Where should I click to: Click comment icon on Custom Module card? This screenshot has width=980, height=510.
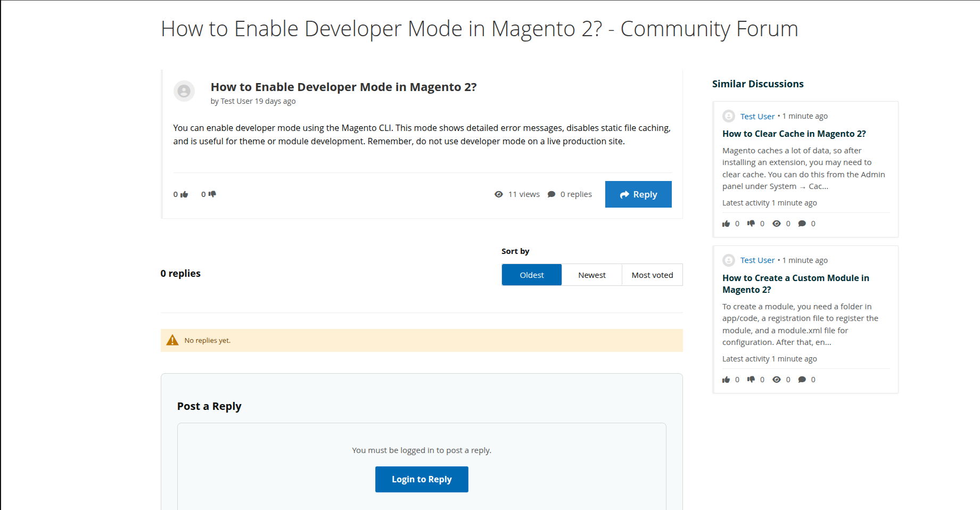coord(802,380)
